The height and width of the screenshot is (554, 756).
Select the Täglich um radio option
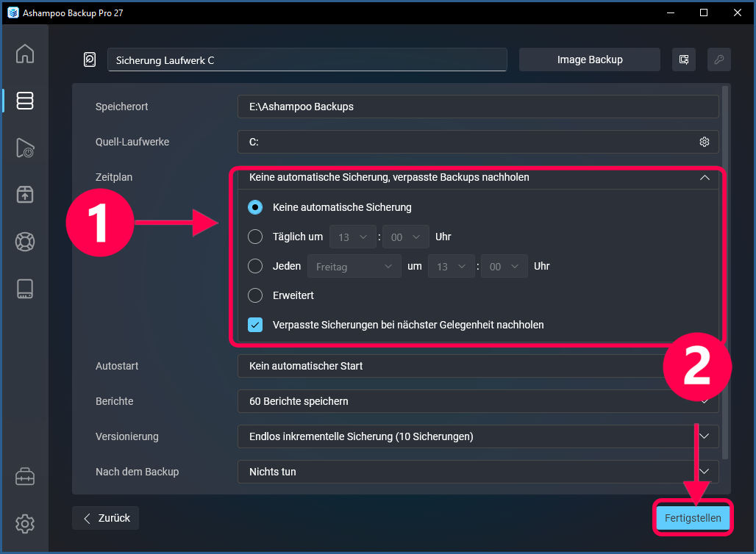click(255, 237)
